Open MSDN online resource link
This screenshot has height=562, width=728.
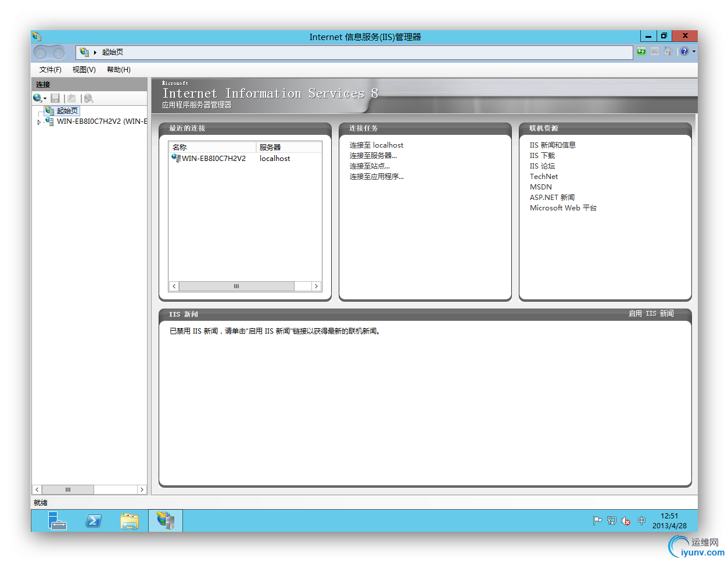pyautogui.click(x=541, y=187)
